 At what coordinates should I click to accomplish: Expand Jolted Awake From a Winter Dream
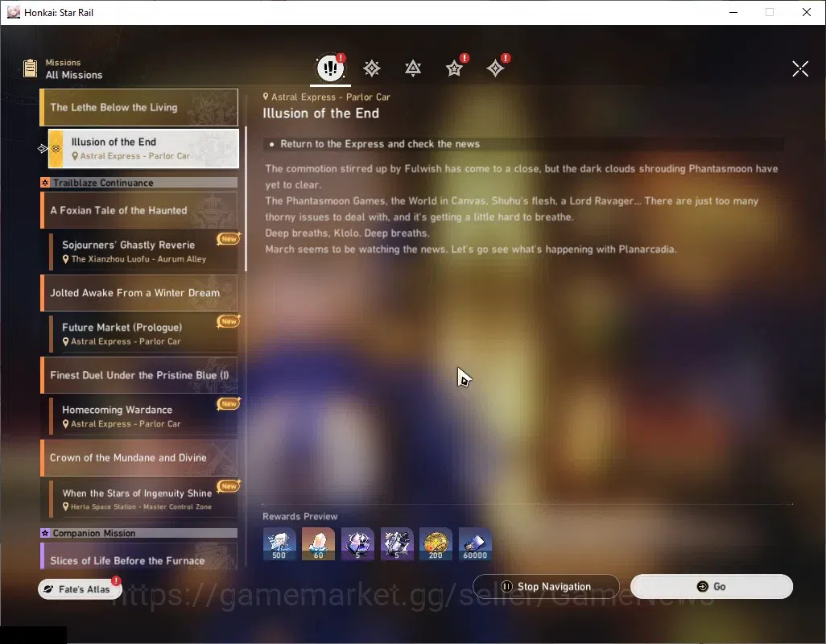click(x=139, y=293)
